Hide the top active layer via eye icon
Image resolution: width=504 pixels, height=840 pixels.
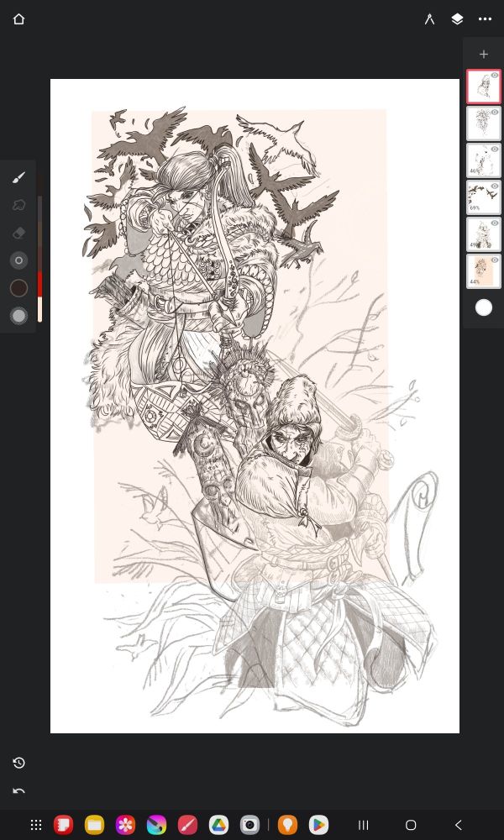click(495, 76)
